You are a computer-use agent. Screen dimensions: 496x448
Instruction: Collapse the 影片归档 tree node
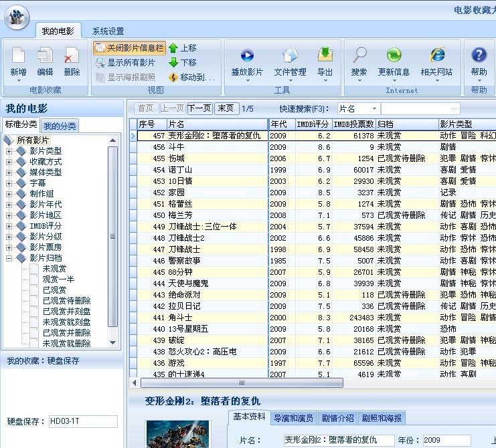click(x=9, y=257)
